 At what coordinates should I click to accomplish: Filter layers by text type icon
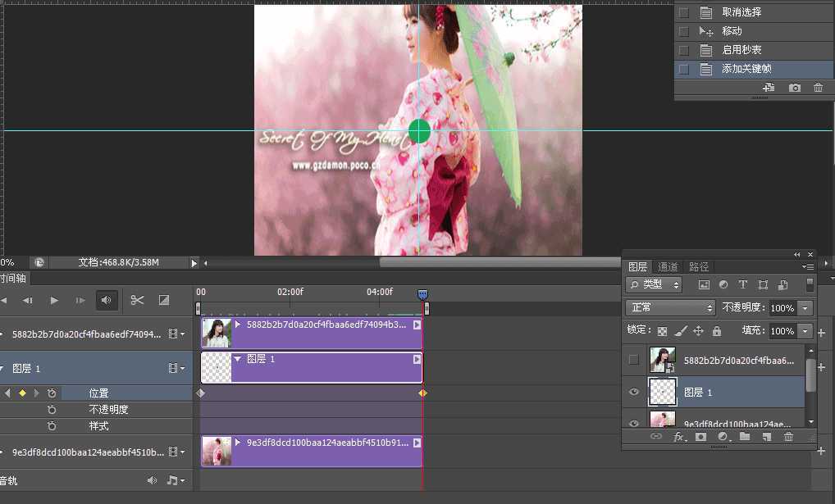(x=742, y=285)
